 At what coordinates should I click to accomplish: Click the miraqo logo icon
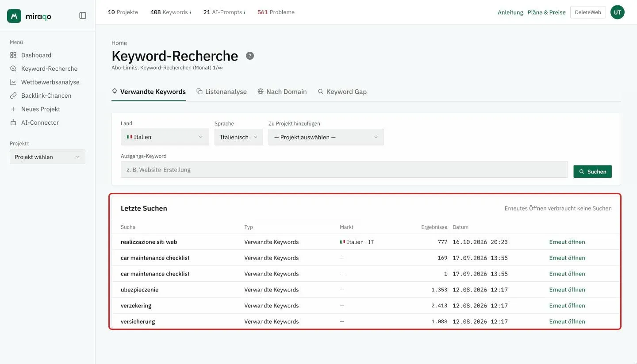point(14,16)
